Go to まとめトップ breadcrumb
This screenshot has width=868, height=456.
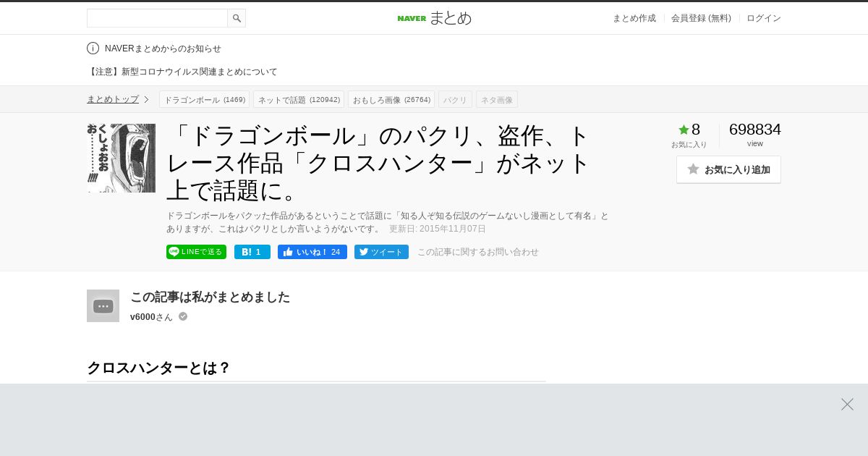click(113, 99)
